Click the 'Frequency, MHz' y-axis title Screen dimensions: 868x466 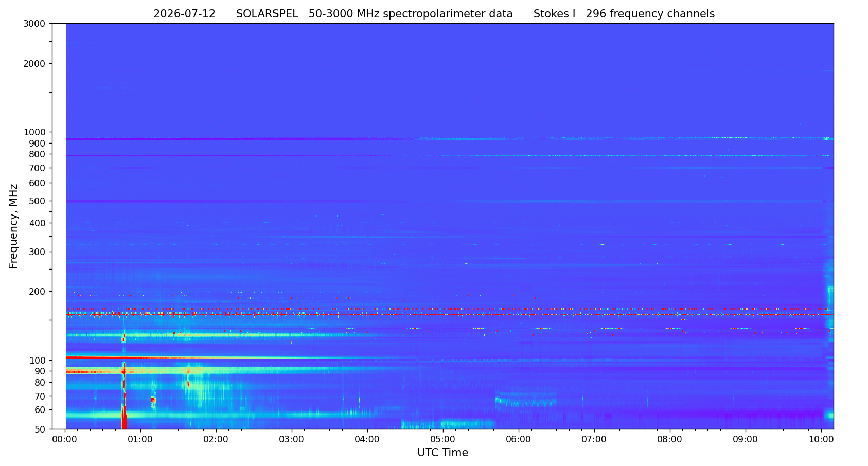point(13,226)
